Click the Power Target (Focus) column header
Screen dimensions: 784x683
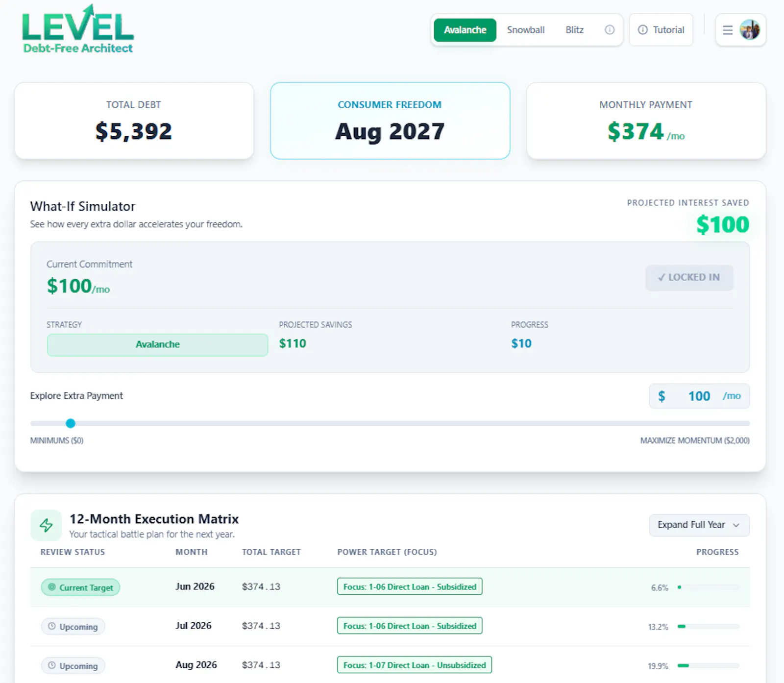pos(387,552)
